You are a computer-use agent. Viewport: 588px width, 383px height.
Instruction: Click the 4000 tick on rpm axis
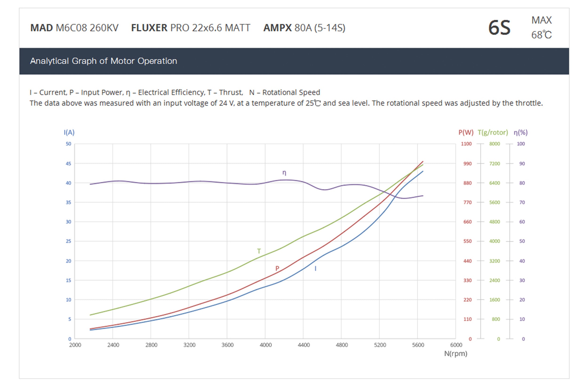point(265,345)
